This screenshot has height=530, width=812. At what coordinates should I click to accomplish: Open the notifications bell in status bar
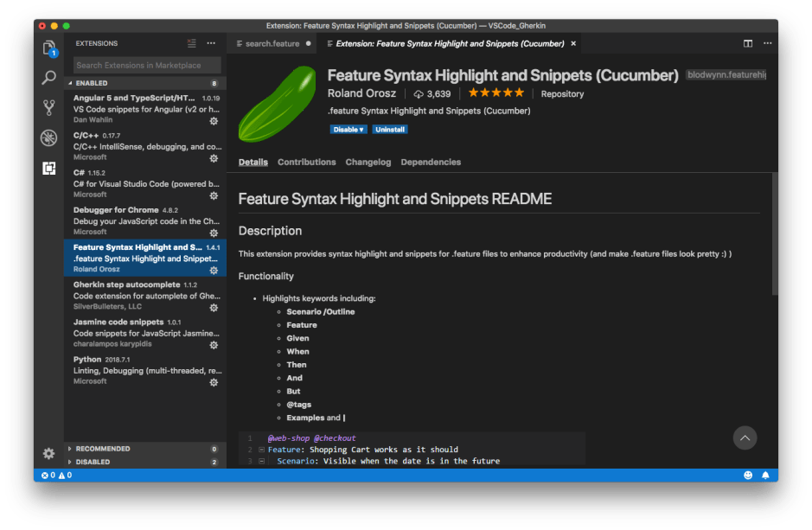click(766, 476)
